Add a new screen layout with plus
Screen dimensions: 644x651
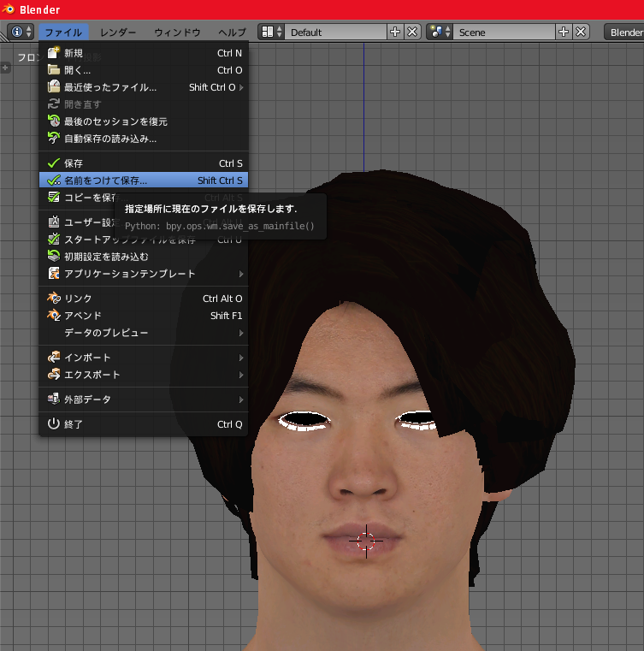coord(395,32)
